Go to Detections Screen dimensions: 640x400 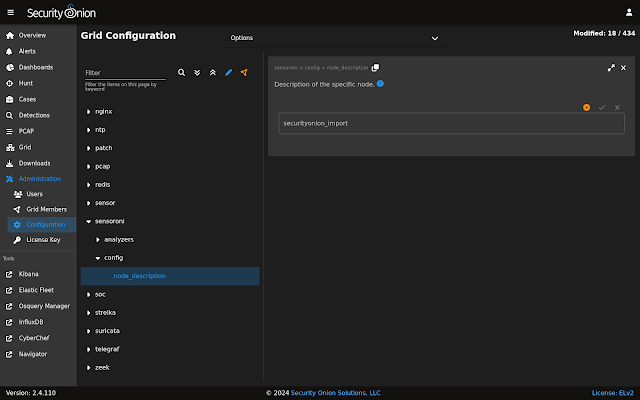[38, 115]
